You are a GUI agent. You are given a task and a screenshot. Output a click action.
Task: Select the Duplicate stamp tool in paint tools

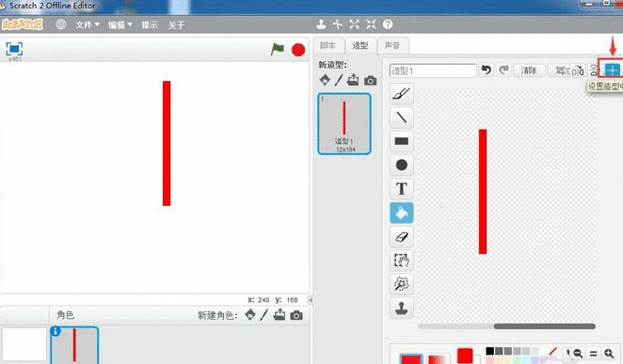point(401,308)
